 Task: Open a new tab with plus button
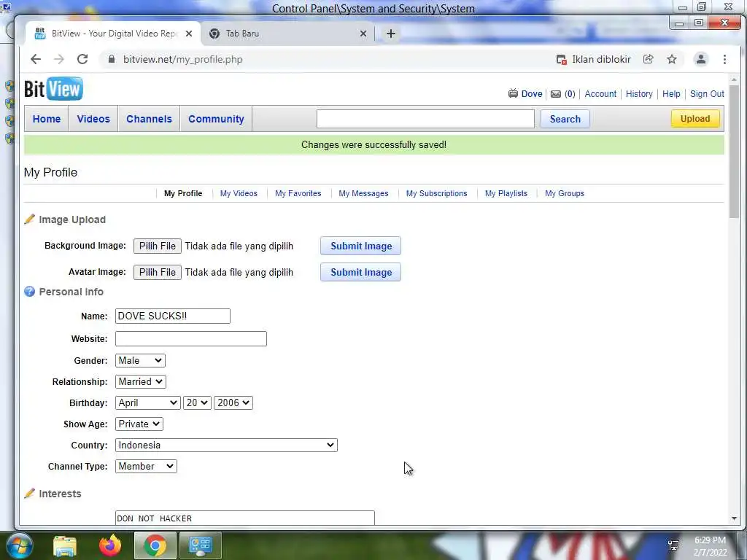click(x=391, y=34)
